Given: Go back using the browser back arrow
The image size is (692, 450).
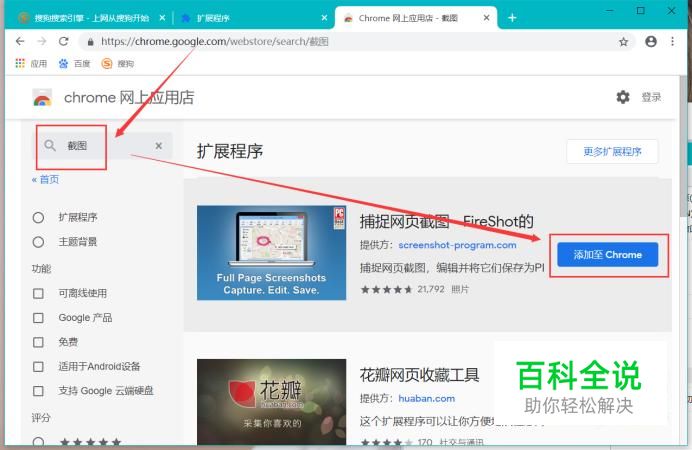Looking at the screenshot, I should click(x=20, y=41).
